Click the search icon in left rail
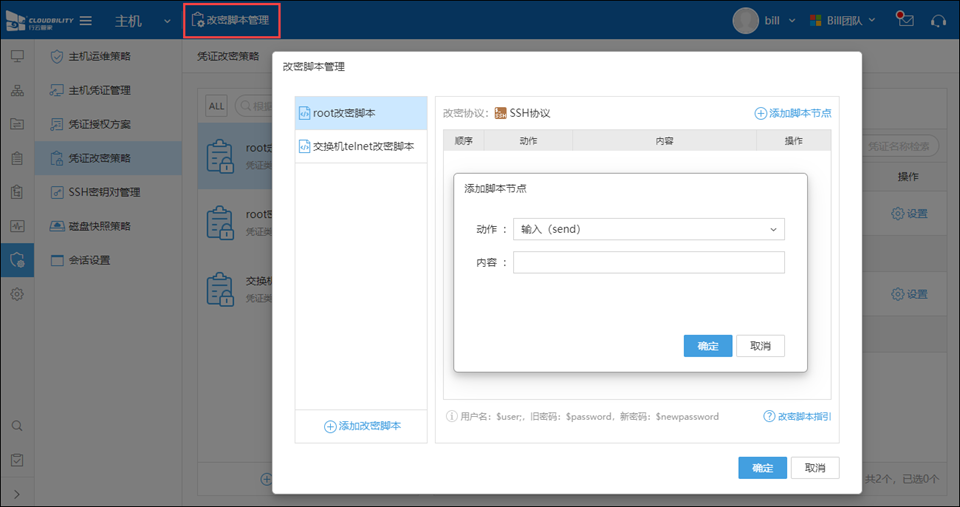960x507 pixels. [x=17, y=425]
